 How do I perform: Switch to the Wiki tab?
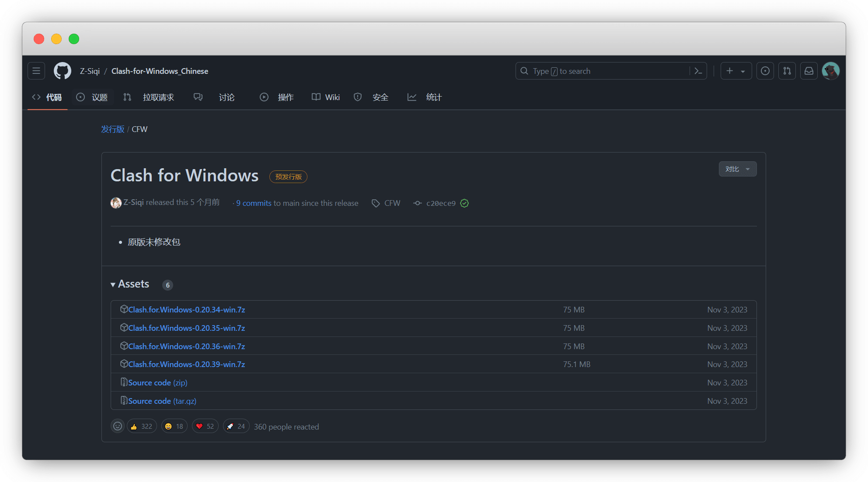click(326, 97)
